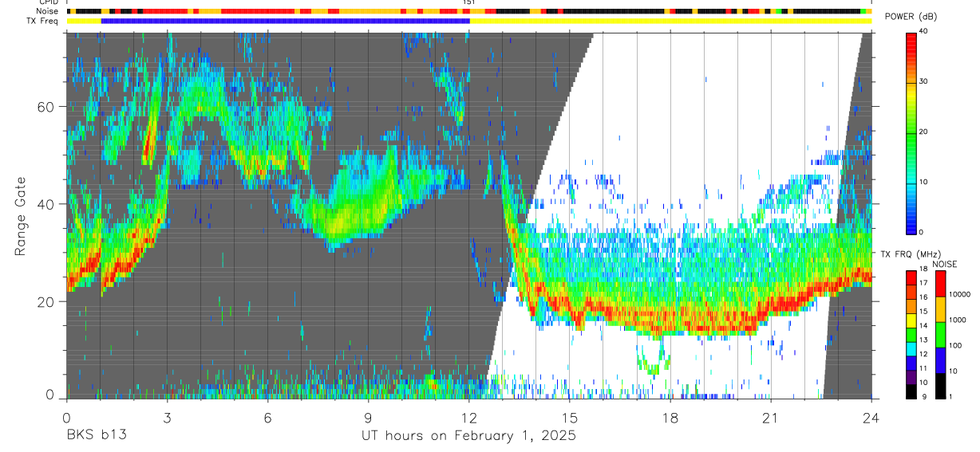Click '14' on the TX FRQ scale

pos(924,325)
